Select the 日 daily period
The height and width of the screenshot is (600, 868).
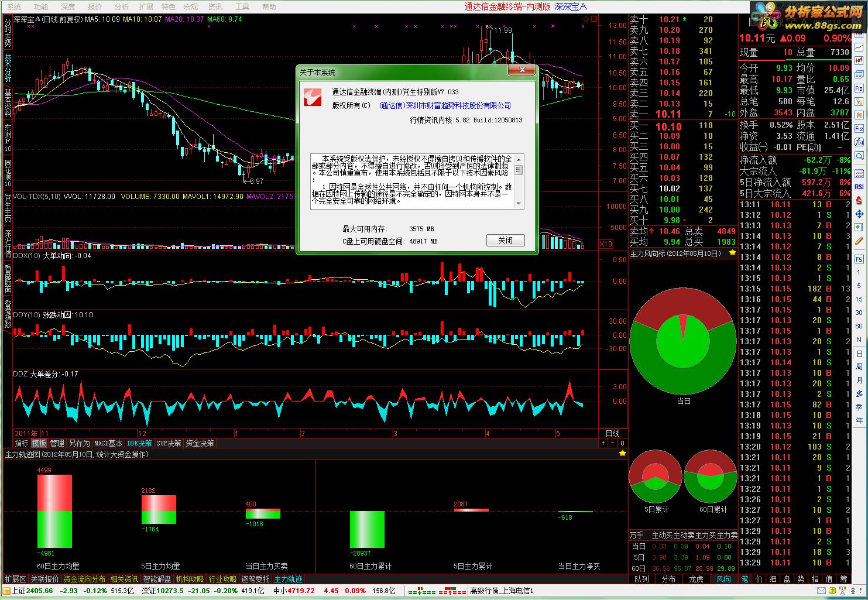pos(859,354)
